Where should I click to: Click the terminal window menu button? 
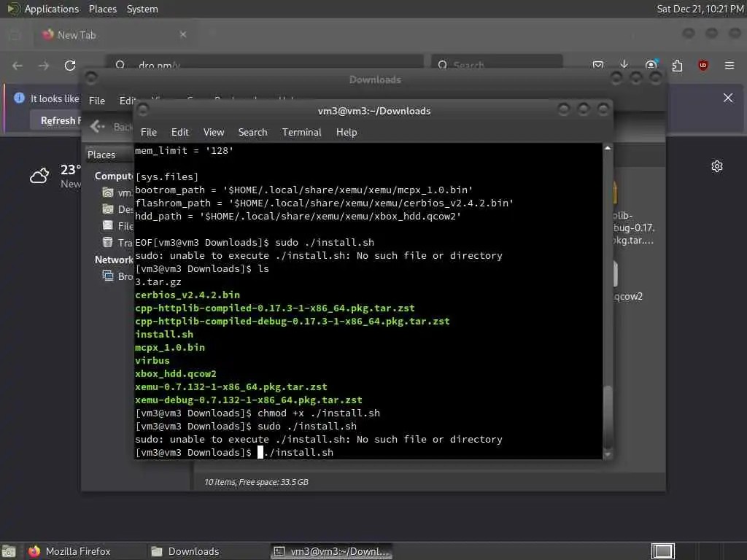[142, 110]
